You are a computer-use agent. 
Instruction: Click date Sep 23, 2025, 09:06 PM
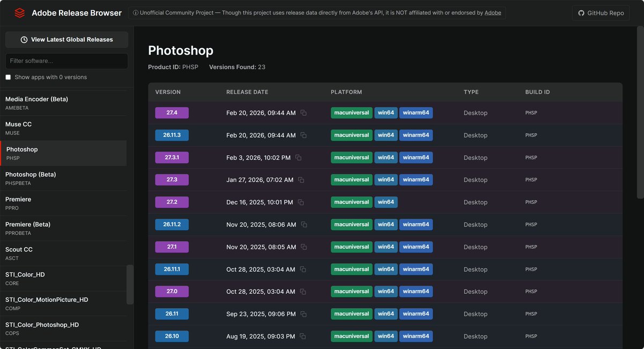[x=261, y=314]
